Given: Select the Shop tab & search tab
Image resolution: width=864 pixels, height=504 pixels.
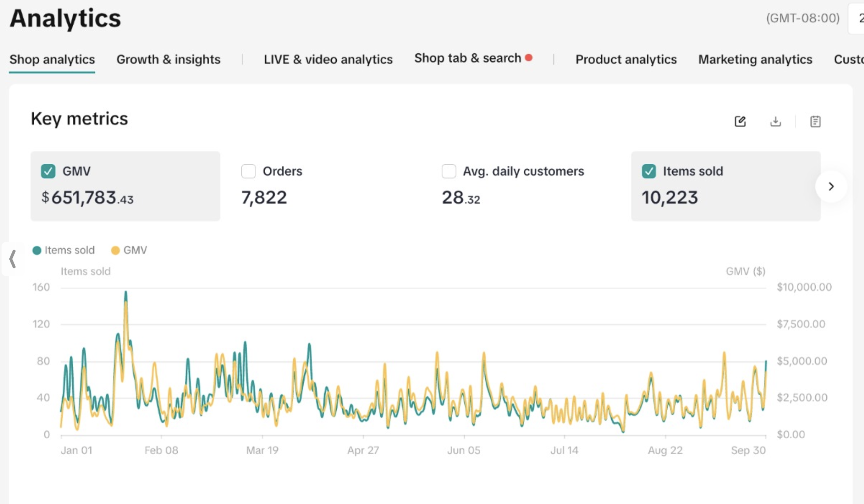Looking at the screenshot, I should tap(467, 58).
